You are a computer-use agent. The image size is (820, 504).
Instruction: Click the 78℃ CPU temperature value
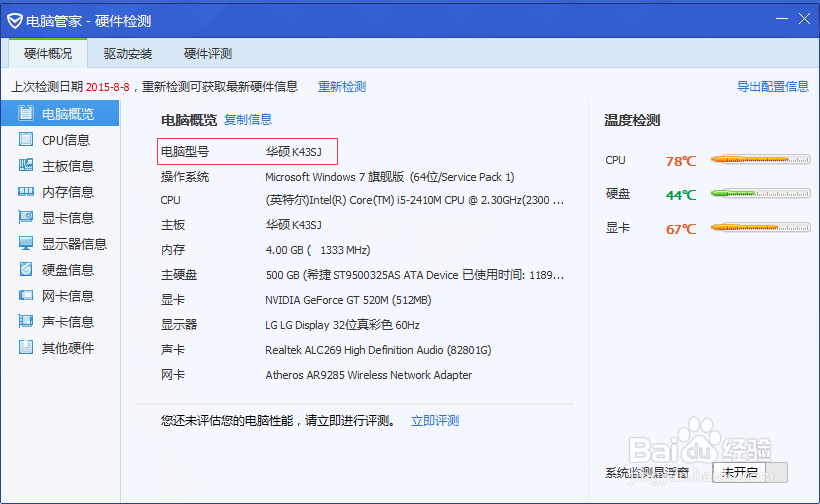pos(681,161)
